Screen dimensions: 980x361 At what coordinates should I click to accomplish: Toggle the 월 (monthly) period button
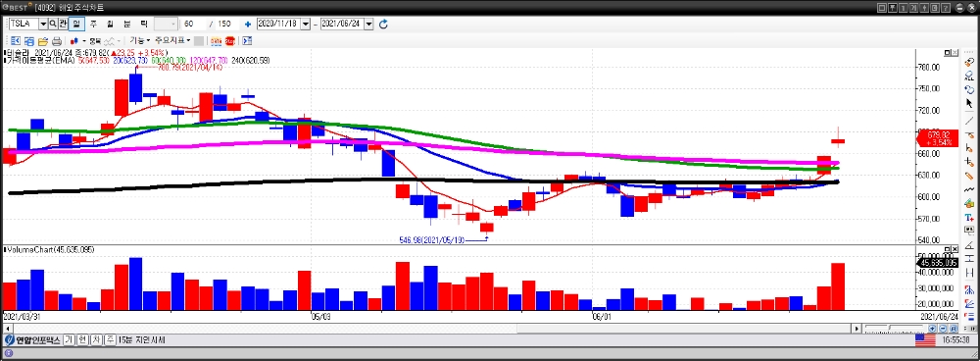(x=110, y=24)
